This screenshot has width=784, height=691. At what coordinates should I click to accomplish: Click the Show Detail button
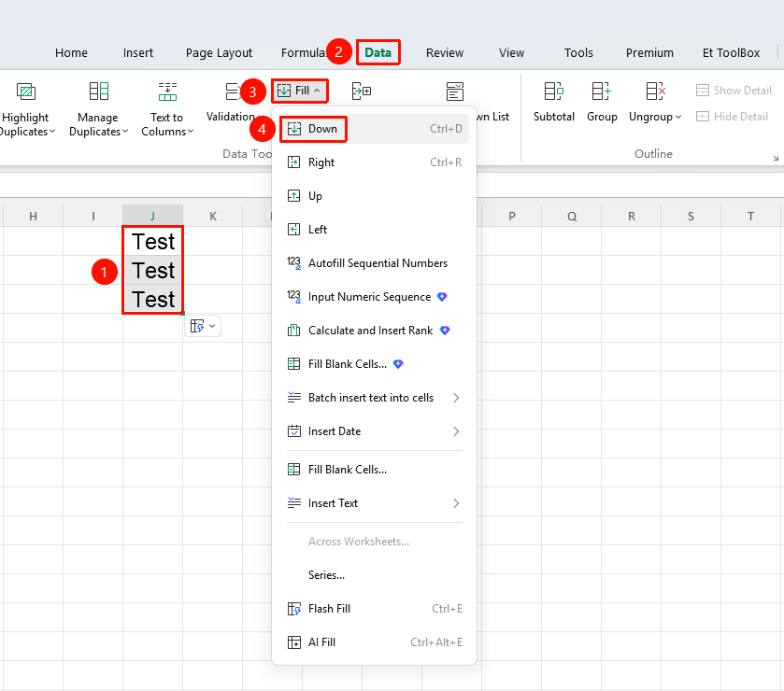coord(734,91)
